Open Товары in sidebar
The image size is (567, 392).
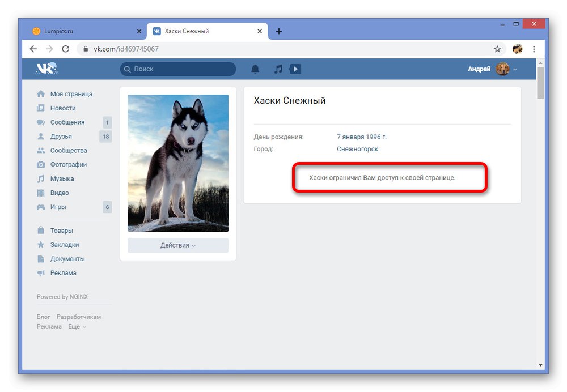(x=61, y=231)
